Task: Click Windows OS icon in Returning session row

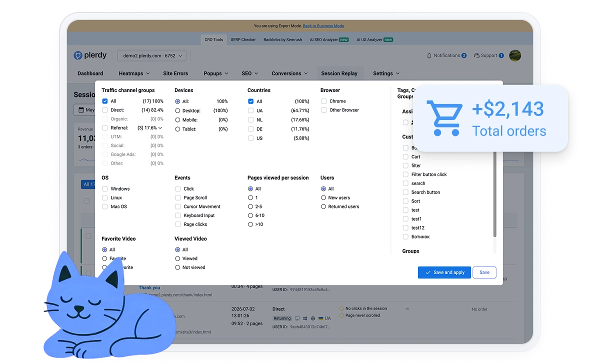Action: pyautogui.click(x=305, y=318)
